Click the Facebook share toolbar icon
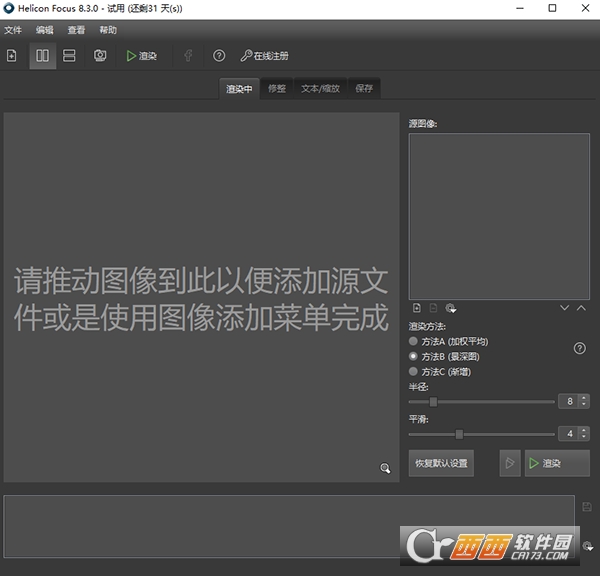 coord(188,56)
